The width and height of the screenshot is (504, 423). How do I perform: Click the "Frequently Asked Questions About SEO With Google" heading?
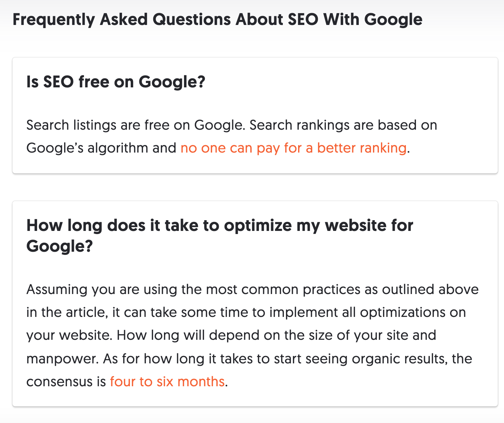coord(217,20)
